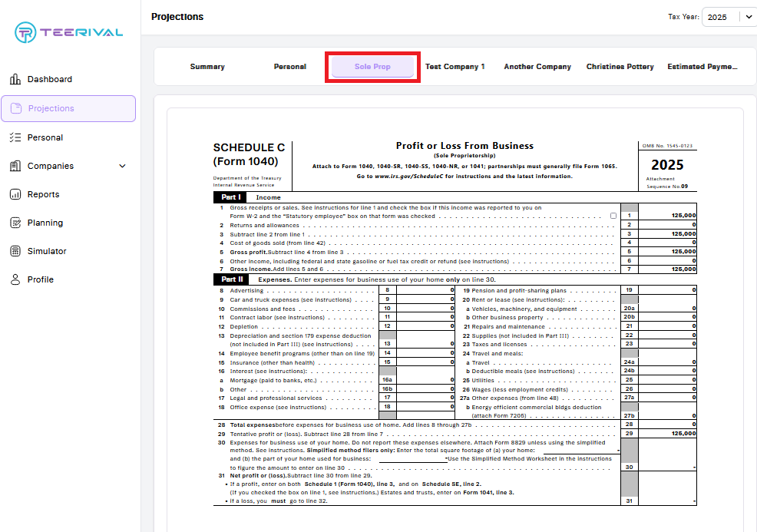Click the line 22 Supplies amount

tap(668, 335)
